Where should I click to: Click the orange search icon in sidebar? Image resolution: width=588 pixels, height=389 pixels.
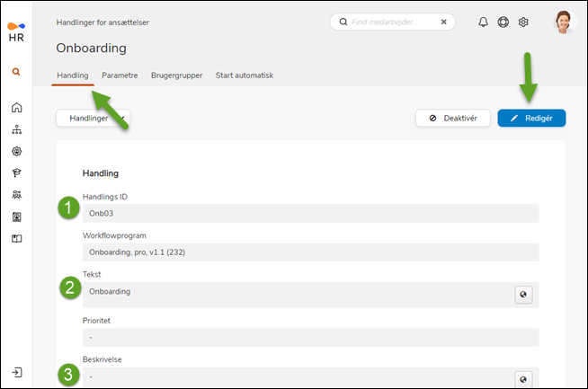16,72
